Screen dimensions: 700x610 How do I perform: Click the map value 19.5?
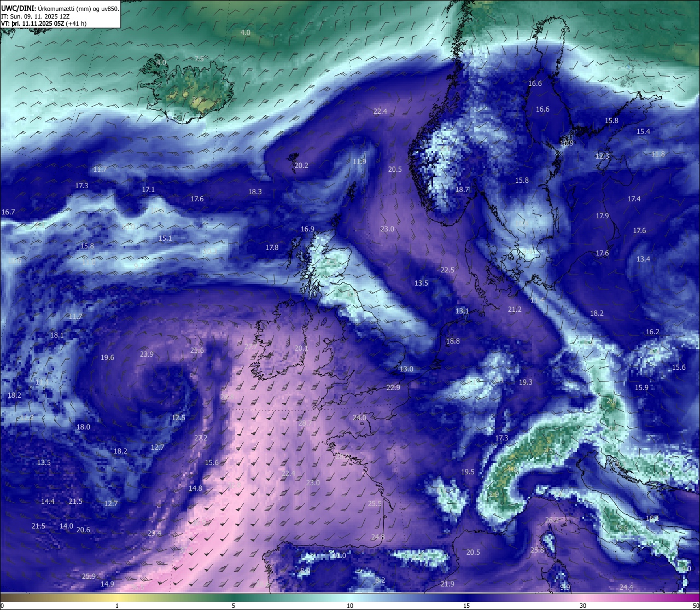[x=468, y=472]
